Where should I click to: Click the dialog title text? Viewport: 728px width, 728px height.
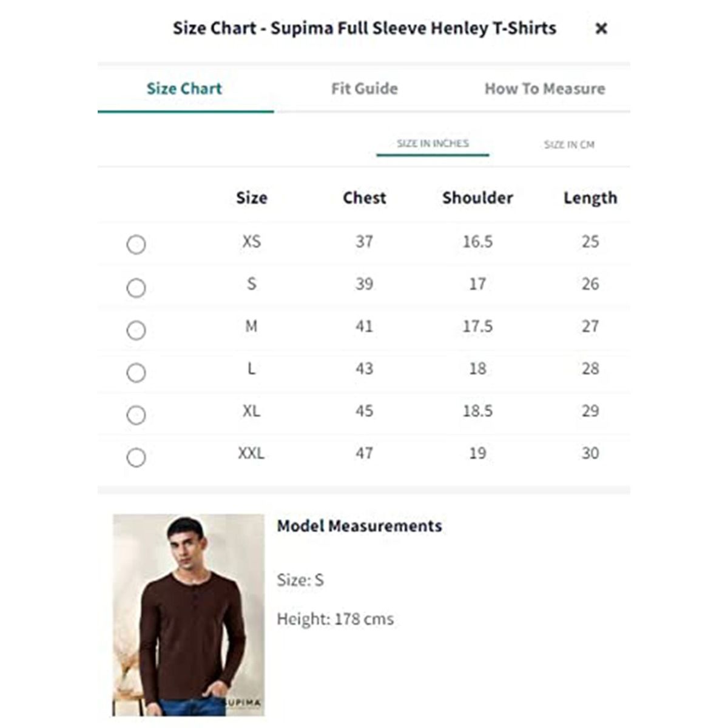364,29
